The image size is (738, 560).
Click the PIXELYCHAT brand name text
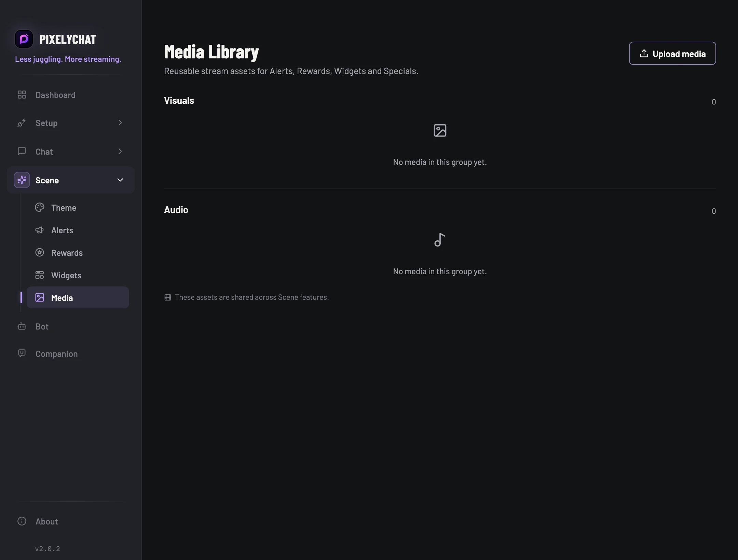tap(68, 40)
